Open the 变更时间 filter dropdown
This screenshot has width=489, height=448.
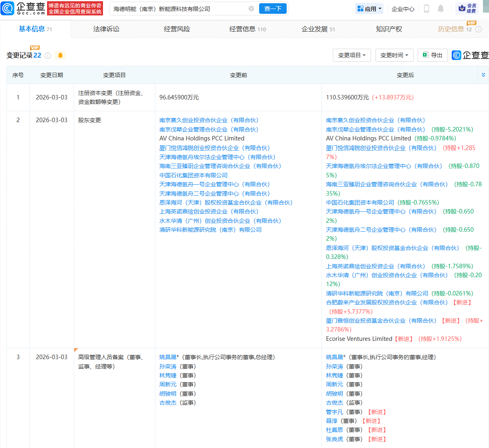point(394,56)
